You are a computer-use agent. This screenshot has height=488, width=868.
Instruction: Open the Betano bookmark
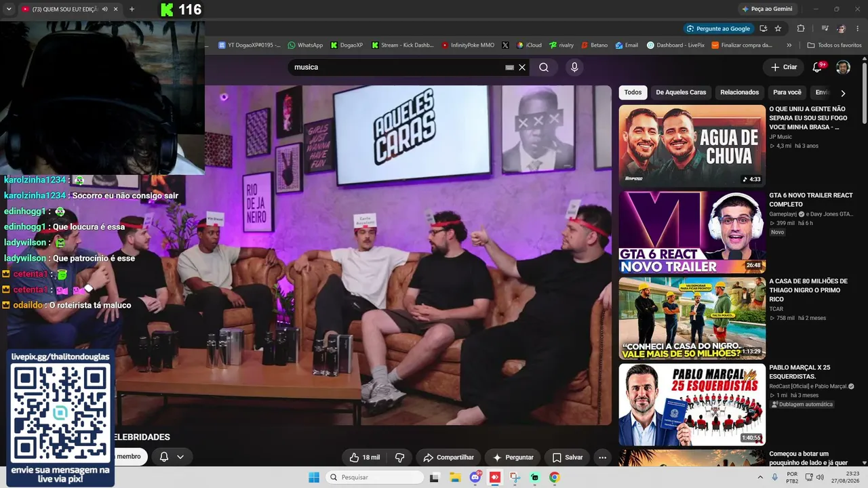pyautogui.click(x=594, y=45)
